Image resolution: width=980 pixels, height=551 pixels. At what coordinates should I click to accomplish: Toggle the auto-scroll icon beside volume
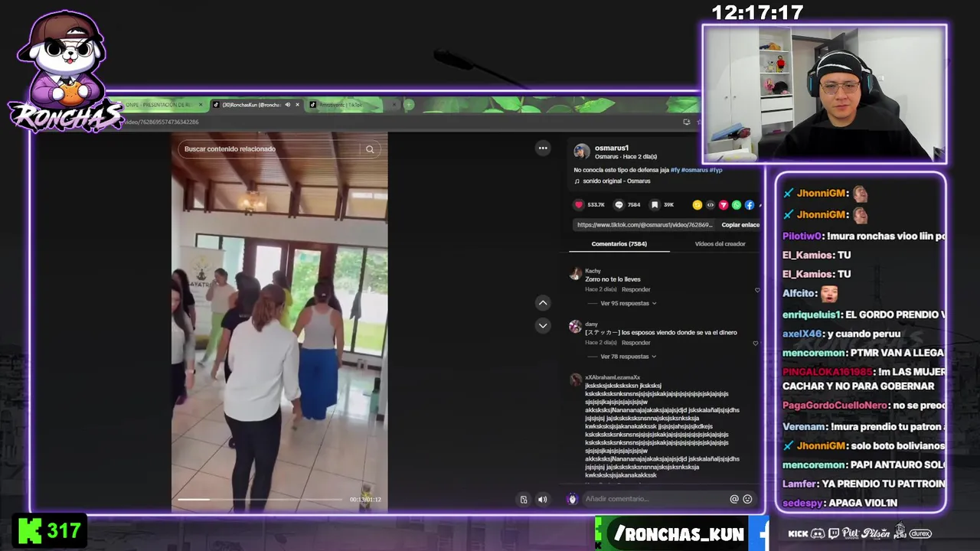point(524,500)
